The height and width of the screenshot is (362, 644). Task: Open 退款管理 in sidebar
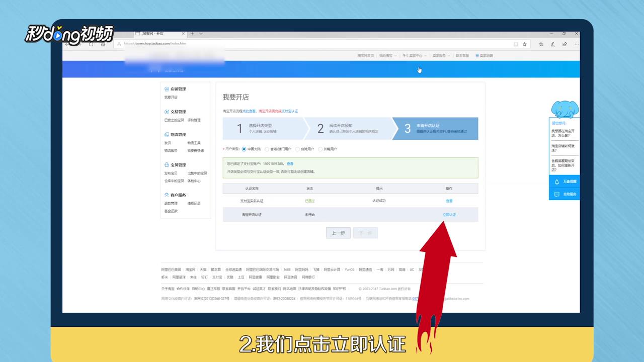coord(171,203)
